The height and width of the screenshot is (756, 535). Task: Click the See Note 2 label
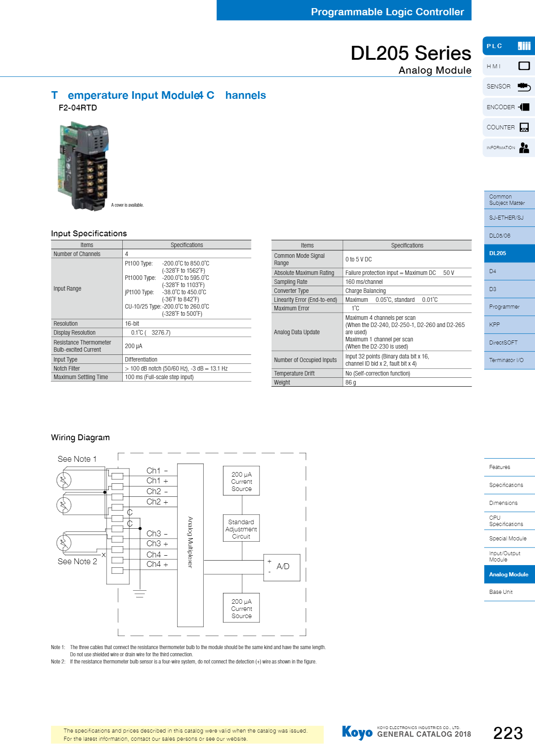tap(77, 561)
